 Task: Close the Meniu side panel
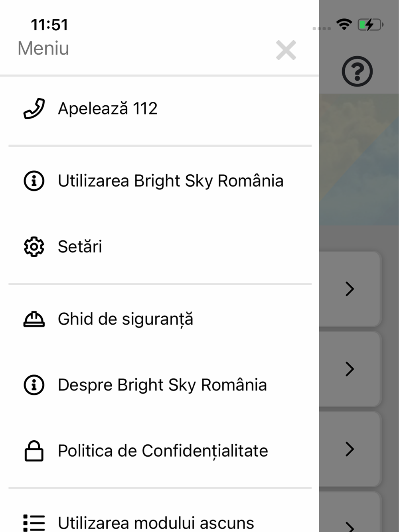286,50
